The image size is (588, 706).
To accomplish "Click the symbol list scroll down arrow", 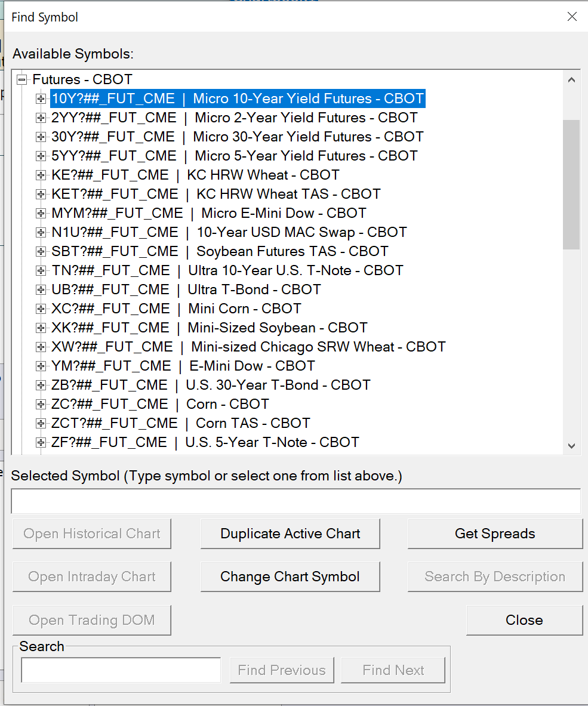I will tap(571, 446).
